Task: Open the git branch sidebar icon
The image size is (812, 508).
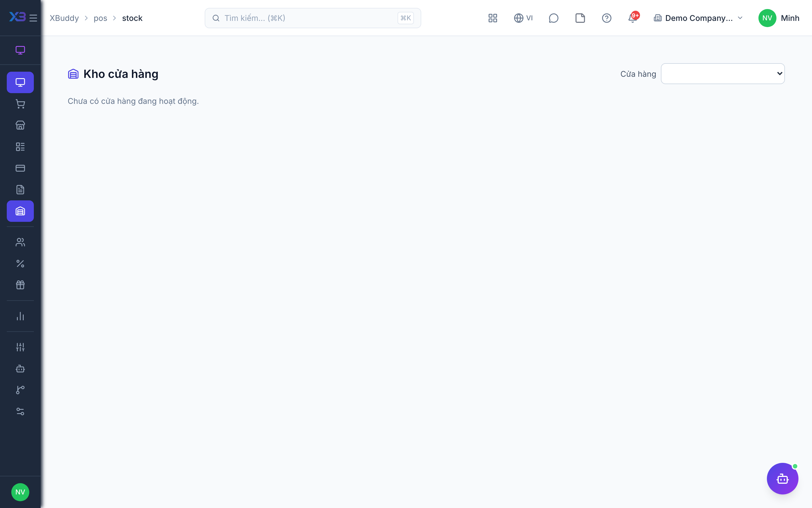Action: (20, 390)
